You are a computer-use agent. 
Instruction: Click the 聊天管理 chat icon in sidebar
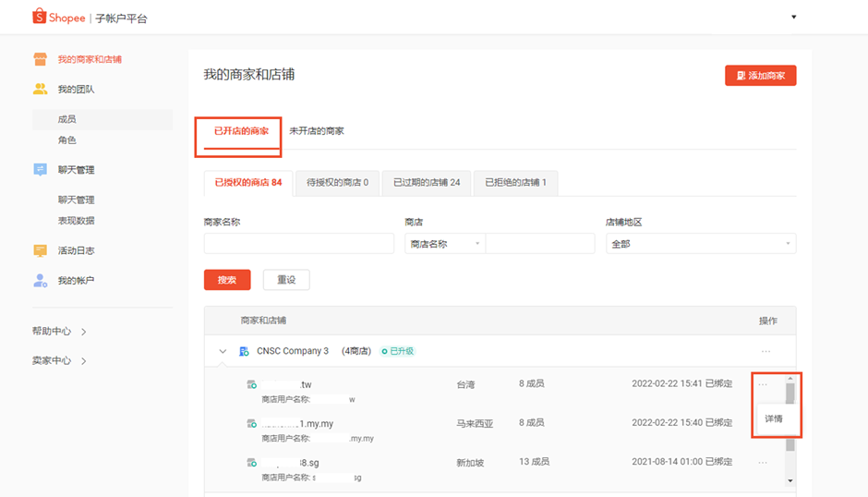[40, 170]
